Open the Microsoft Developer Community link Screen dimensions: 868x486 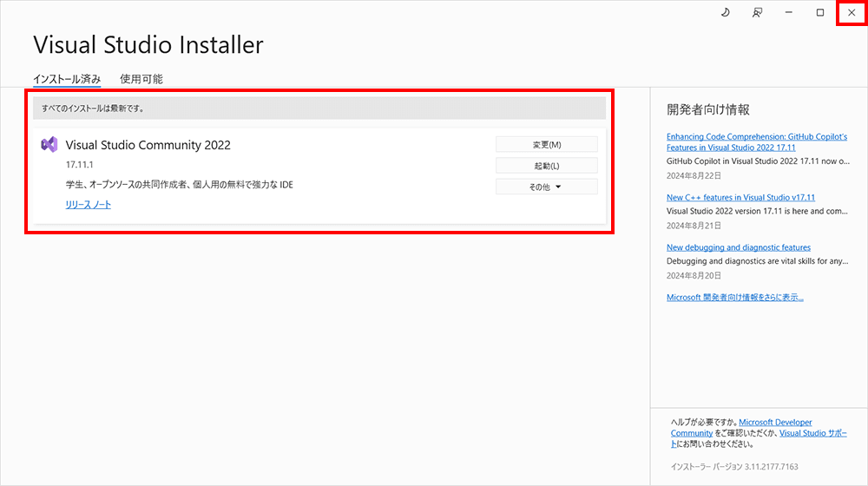coord(775,422)
